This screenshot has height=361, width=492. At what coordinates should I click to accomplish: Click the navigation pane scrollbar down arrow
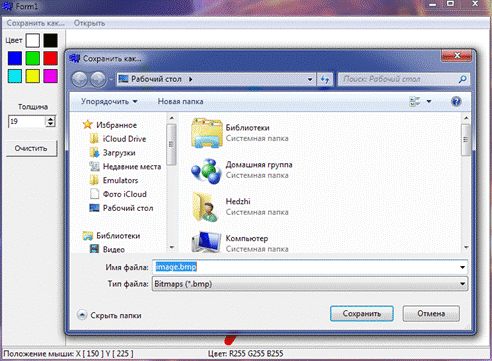click(172, 247)
